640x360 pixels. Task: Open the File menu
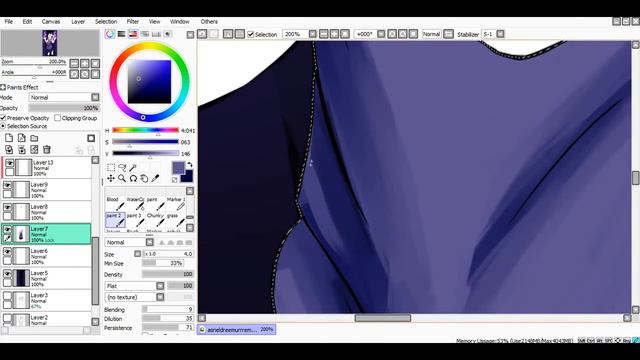[9, 22]
